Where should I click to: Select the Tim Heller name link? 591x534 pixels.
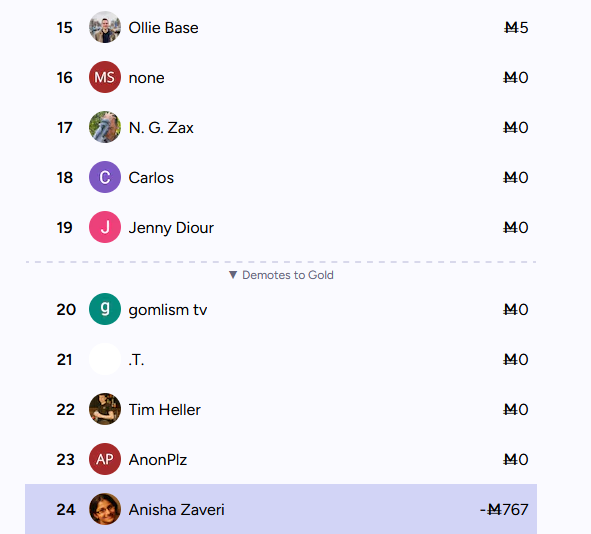point(165,410)
